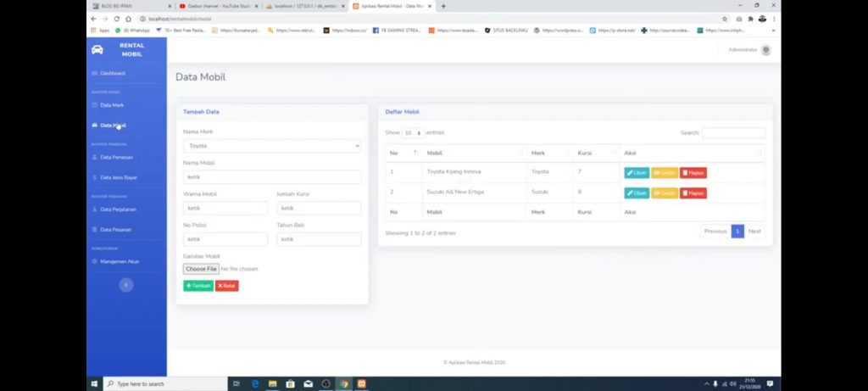Change the Show entries count selector

pos(413,133)
